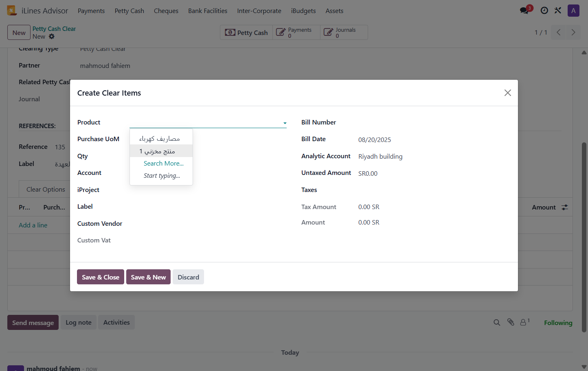The width and height of the screenshot is (588, 371).
Task: Click the Bill Date field value
Action: point(375,140)
